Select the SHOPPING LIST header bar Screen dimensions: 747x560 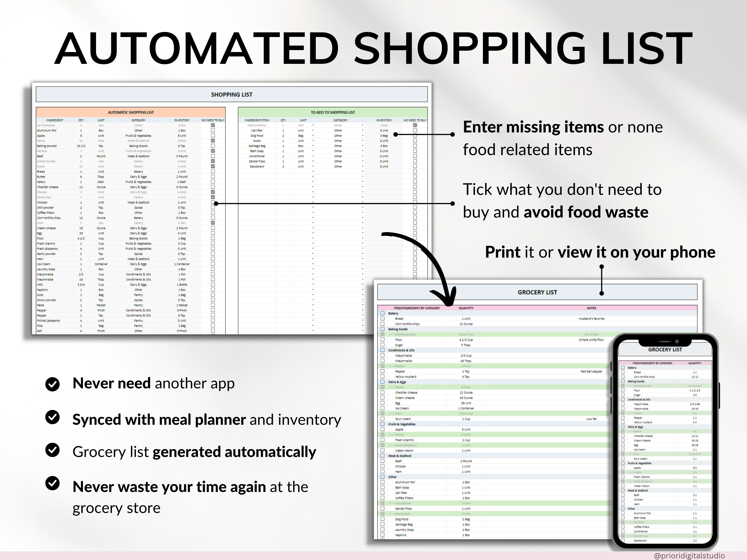coord(232,95)
